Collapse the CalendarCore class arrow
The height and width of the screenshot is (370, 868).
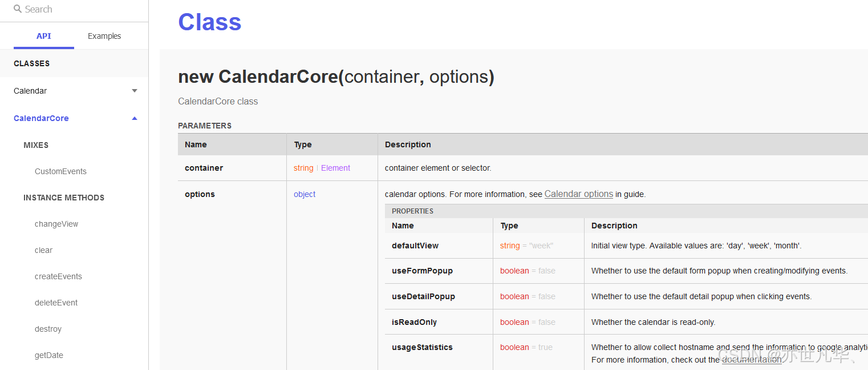[x=135, y=118]
